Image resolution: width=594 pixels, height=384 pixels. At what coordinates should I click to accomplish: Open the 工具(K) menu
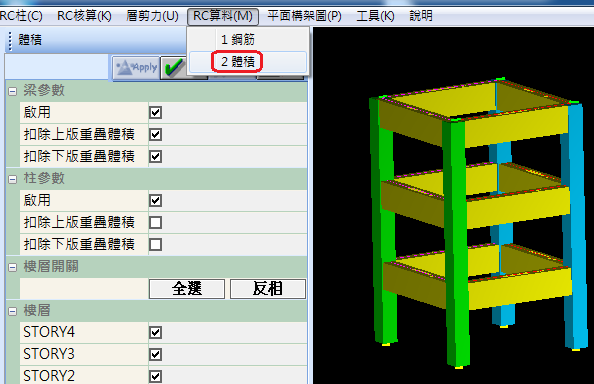click(375, 16)
